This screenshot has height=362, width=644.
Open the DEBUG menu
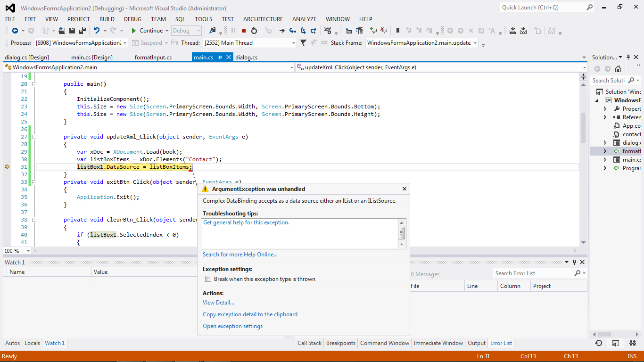[x=132, y=19]
